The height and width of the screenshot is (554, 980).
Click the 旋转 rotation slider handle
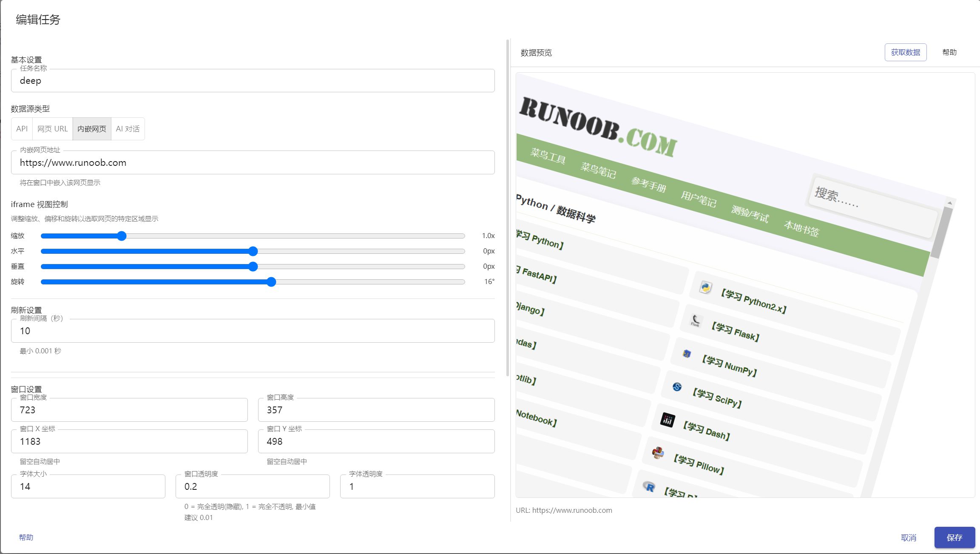[x=271, y=282]
